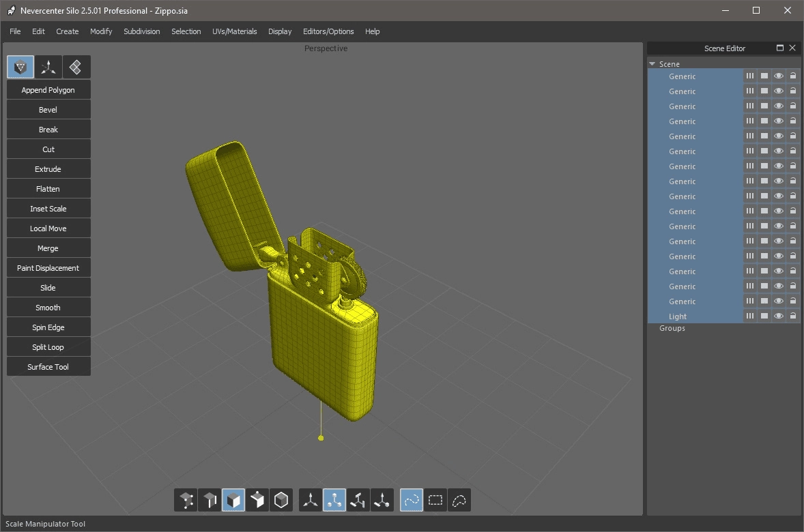
Task: Select the scale manipulator with cube handles
Action: [x=334, y=500]
